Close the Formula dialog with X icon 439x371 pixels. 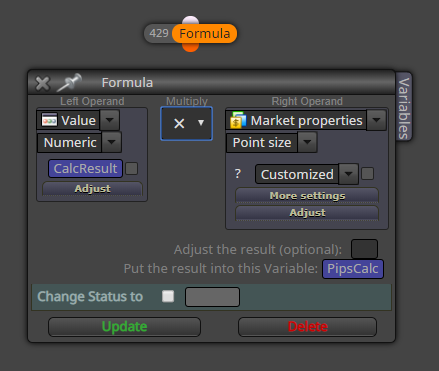click(43, 83)
